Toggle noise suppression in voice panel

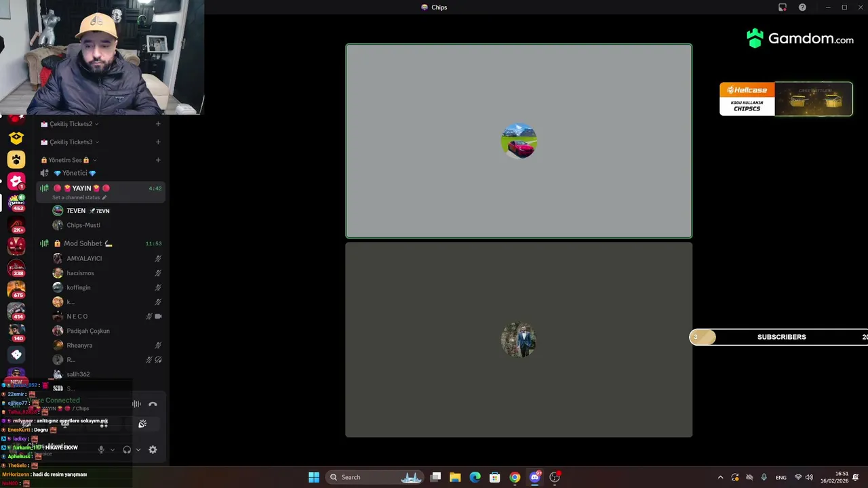point(136,404)
